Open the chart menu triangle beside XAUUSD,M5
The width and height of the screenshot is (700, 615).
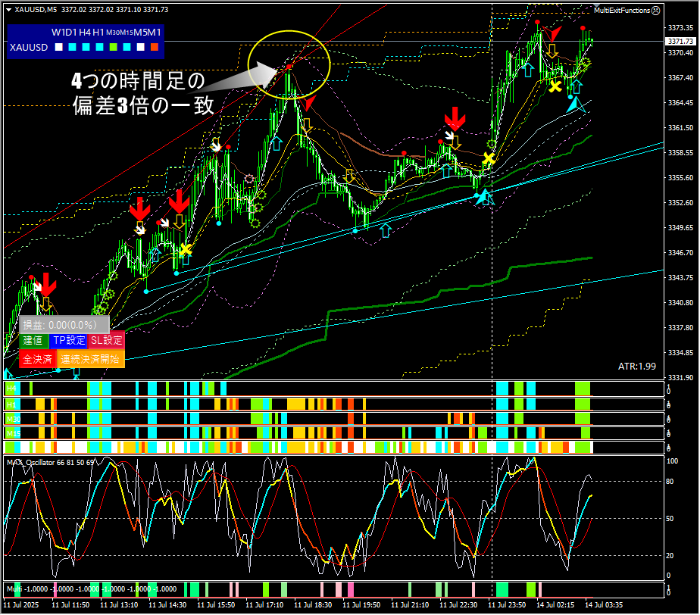click(x=8, y=9)
